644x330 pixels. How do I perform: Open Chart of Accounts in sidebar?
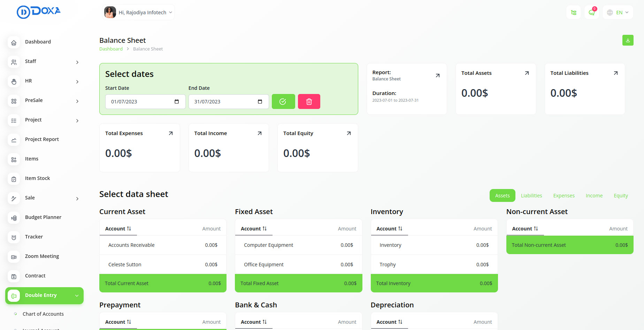pos(43,314)
